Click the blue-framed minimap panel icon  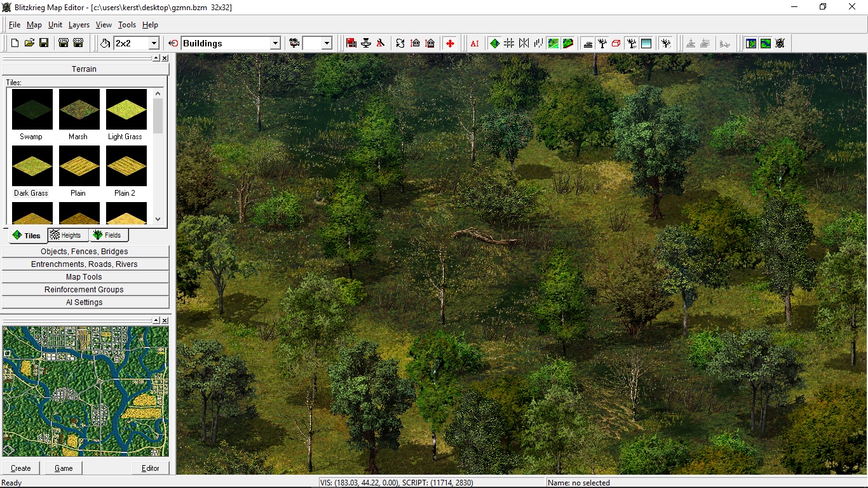[x=751, y=43]
